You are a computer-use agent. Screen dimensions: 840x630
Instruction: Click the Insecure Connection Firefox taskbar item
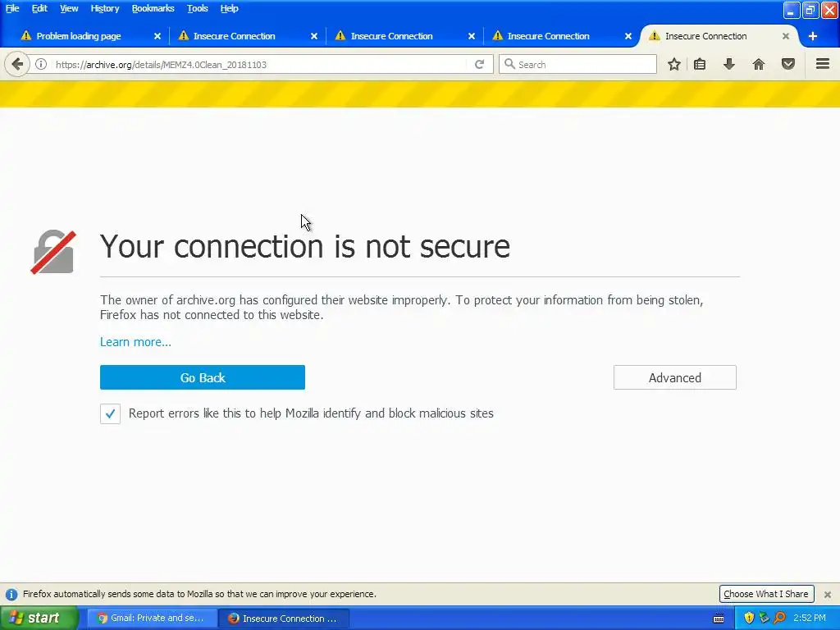pos(284,619)
